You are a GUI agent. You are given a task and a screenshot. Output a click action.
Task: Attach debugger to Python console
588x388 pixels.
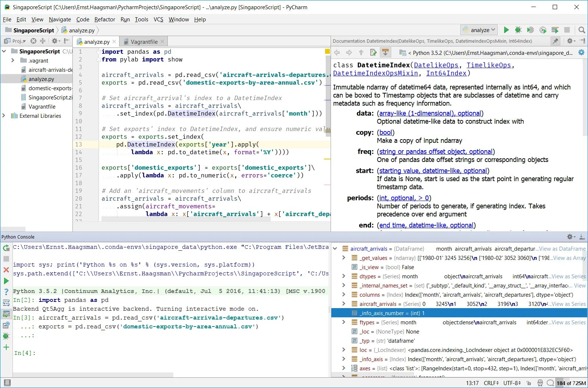pyautogui.click(x=6, y=336)
